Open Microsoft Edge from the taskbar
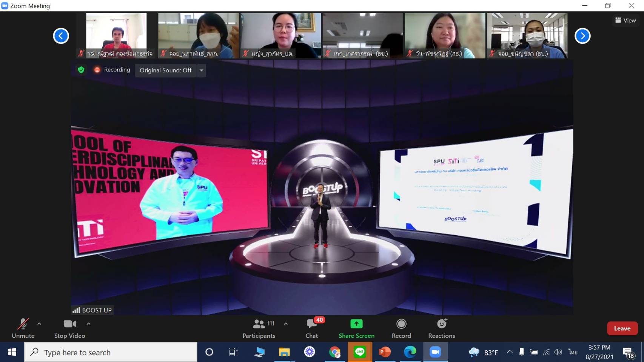The width and height of the screenshot is (644, 362). [x=410, y=352]
